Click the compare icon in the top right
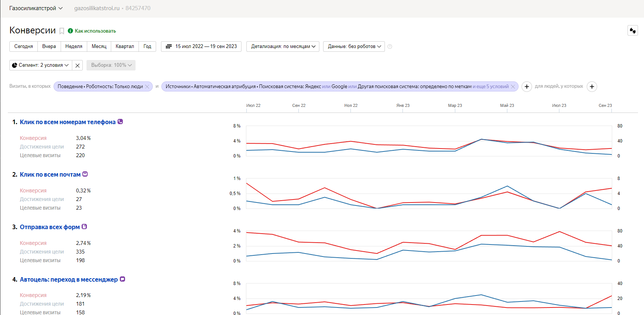Screen dimensions: 644x315 tap(633, 30)
